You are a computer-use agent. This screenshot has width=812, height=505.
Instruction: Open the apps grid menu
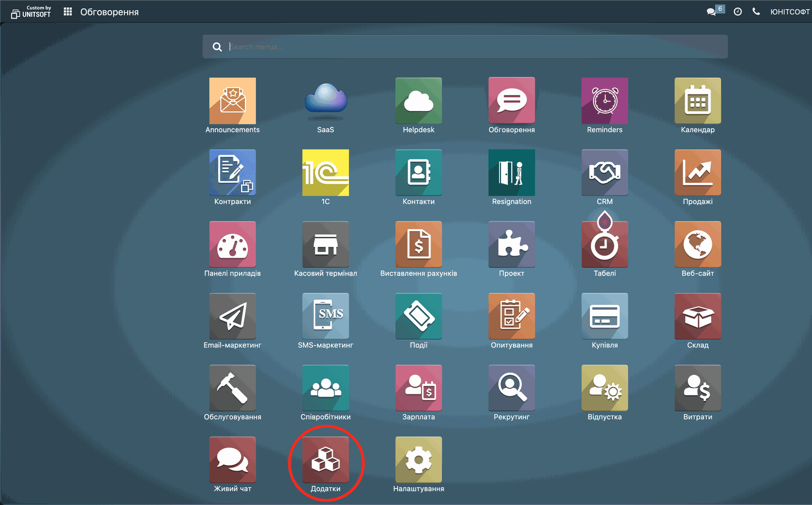coord(67,11)
